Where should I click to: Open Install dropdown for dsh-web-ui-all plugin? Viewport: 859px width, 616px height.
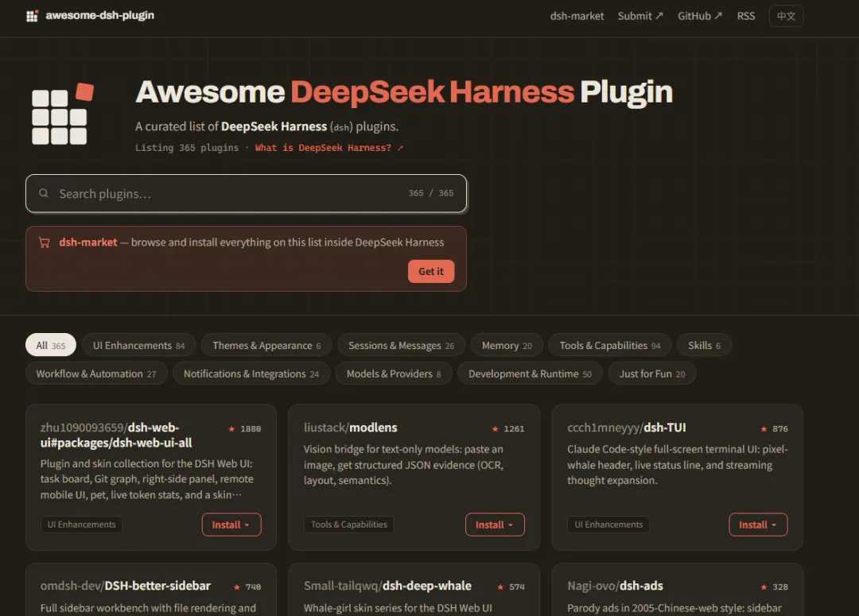tap(231, 525)
